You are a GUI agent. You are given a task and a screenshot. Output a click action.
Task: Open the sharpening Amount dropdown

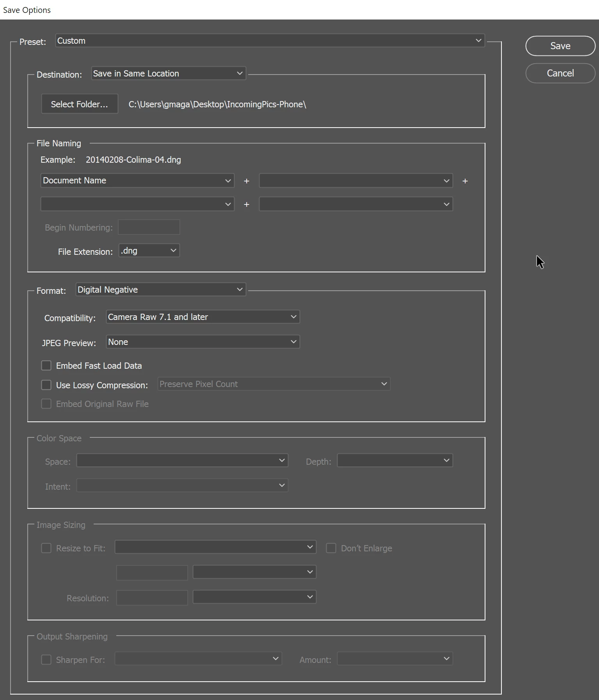pyautogui.click(x=395, y=659)
